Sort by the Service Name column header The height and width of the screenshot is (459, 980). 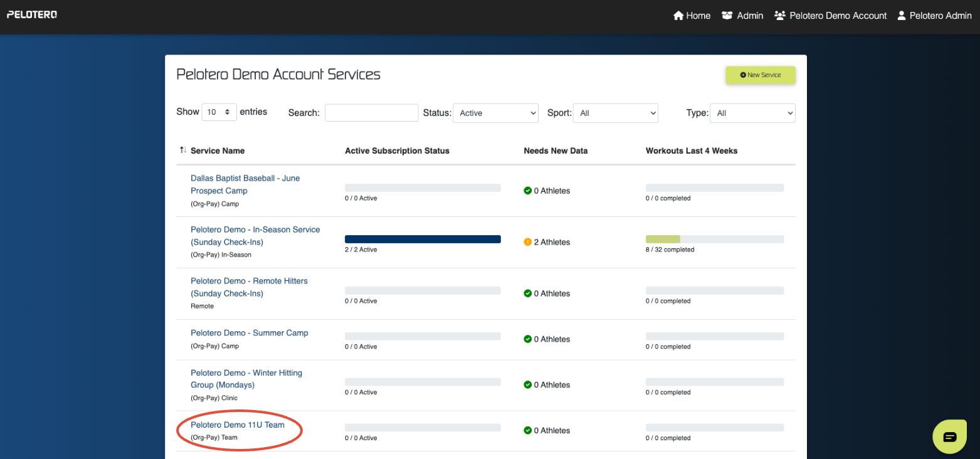tap(218, 150)
